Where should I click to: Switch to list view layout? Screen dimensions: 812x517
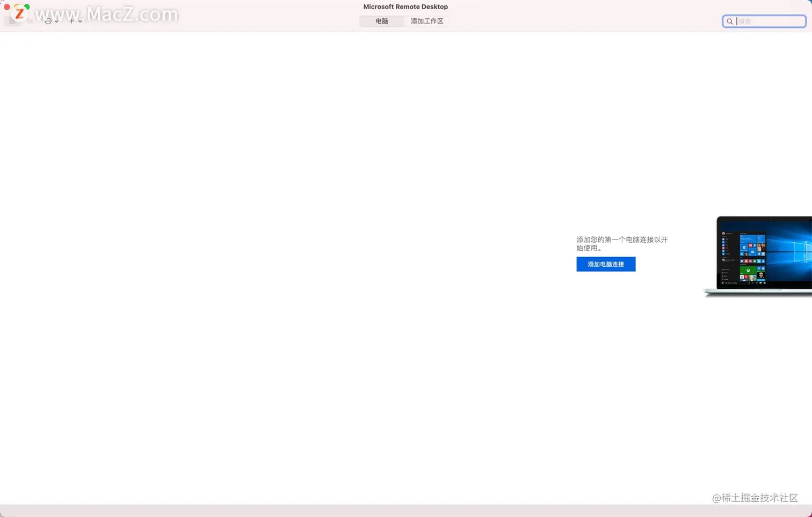31,21
